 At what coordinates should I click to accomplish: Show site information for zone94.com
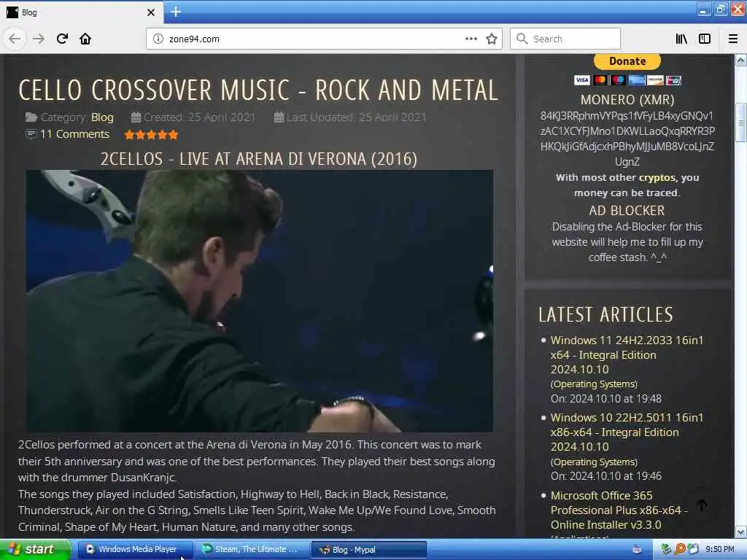click(158, 39)
